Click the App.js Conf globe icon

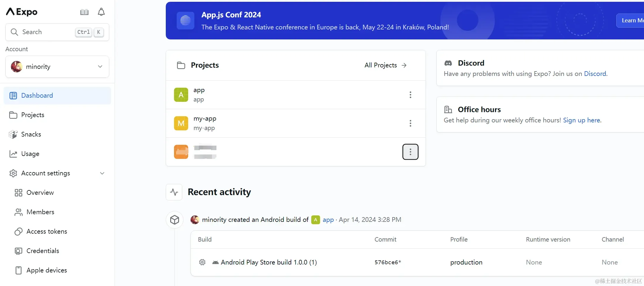tap(186, 21)
